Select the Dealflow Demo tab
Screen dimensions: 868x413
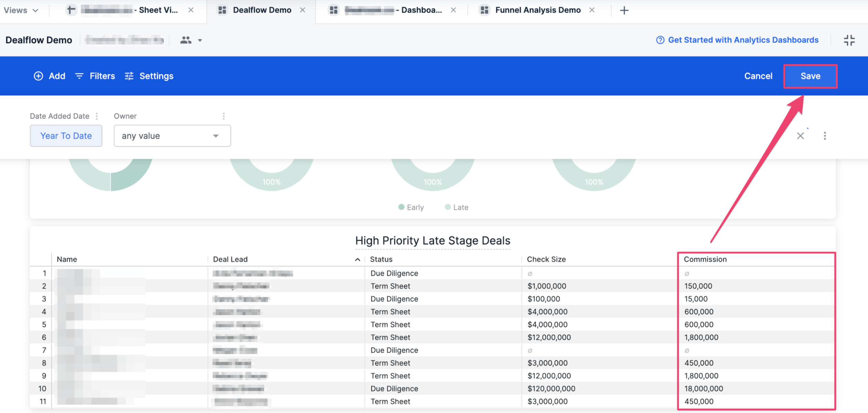click(x=262, y=10)
